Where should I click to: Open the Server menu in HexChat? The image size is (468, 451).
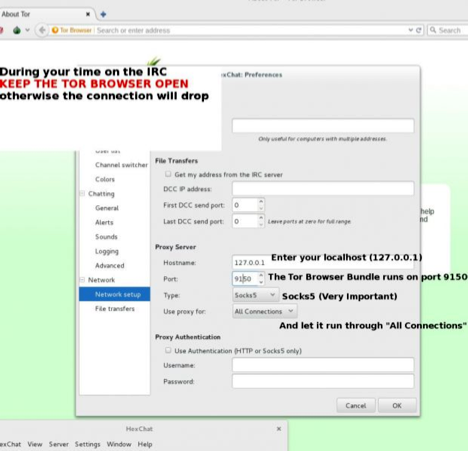pos(59,444)
